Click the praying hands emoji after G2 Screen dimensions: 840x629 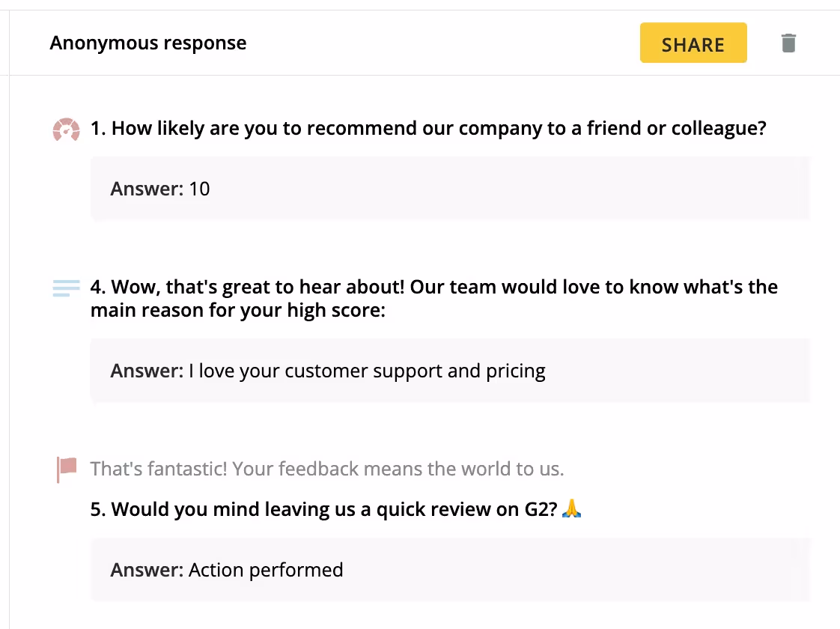(x=572, y=508)
